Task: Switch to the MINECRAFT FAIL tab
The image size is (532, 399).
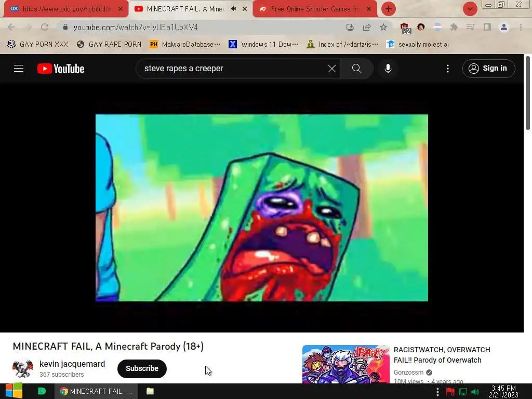Action: tap(185, 9)
